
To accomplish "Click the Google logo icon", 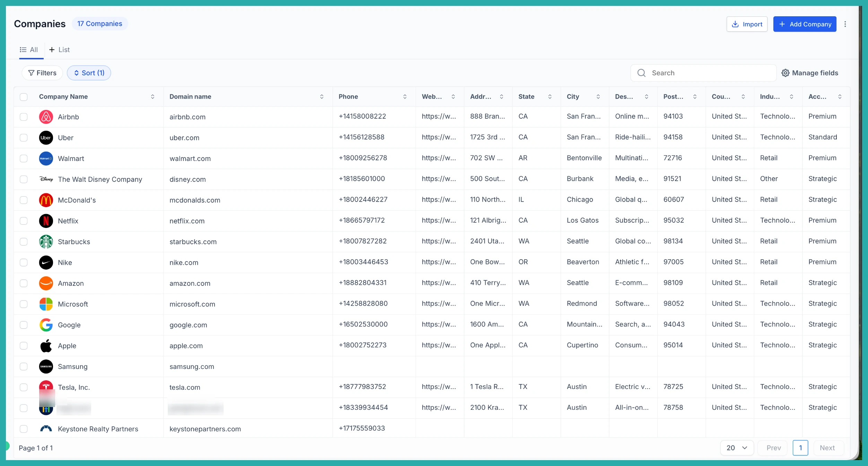I will pyautogui.click(x=46, y=325).
